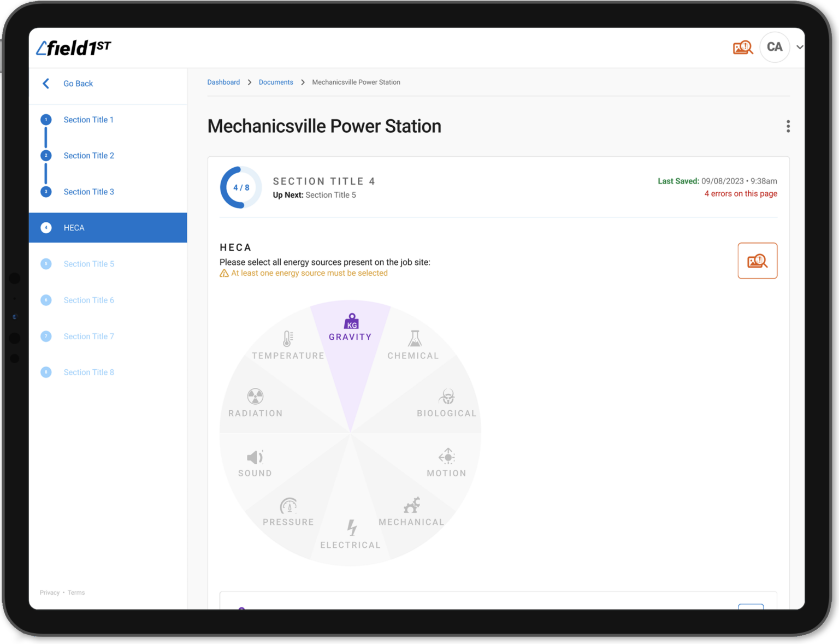Select the Biological hazard icon
The width and height of the screenshot is (839, 644).
(x=447, y=397)
